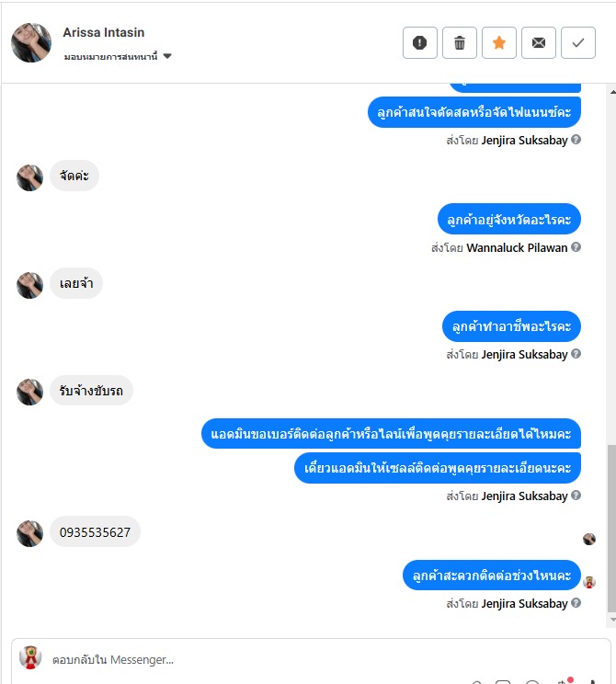The width and height of the screenshot is (616, 684).
Task: Click the seen-by avatar next to phone number
Action: [x=589, y=539]
